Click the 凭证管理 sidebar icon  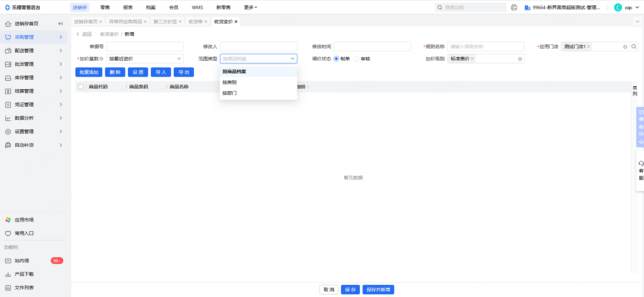8,105
